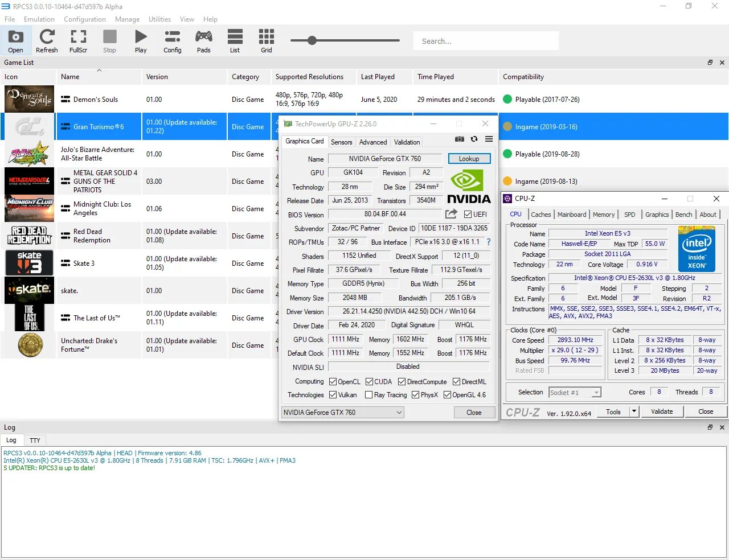Screen dimensions: 729x560
Task: Open the Socket #1 selection dropdown
Action: [575, 392]
